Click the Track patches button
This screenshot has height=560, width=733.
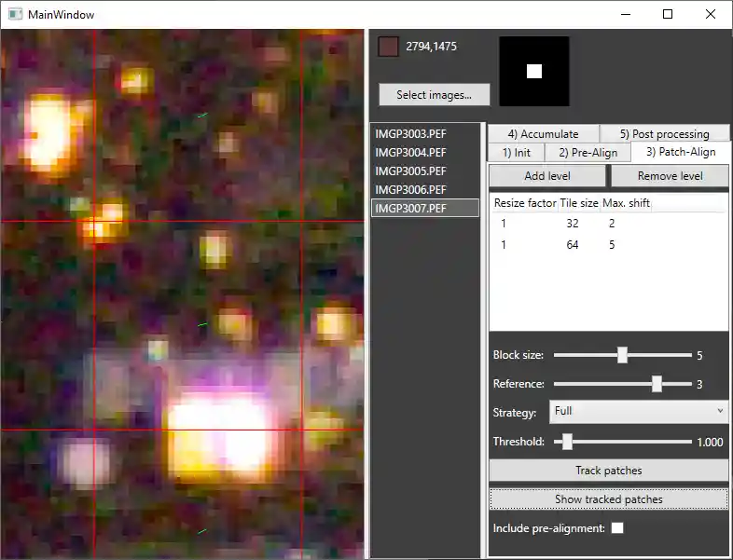(608, 471)
